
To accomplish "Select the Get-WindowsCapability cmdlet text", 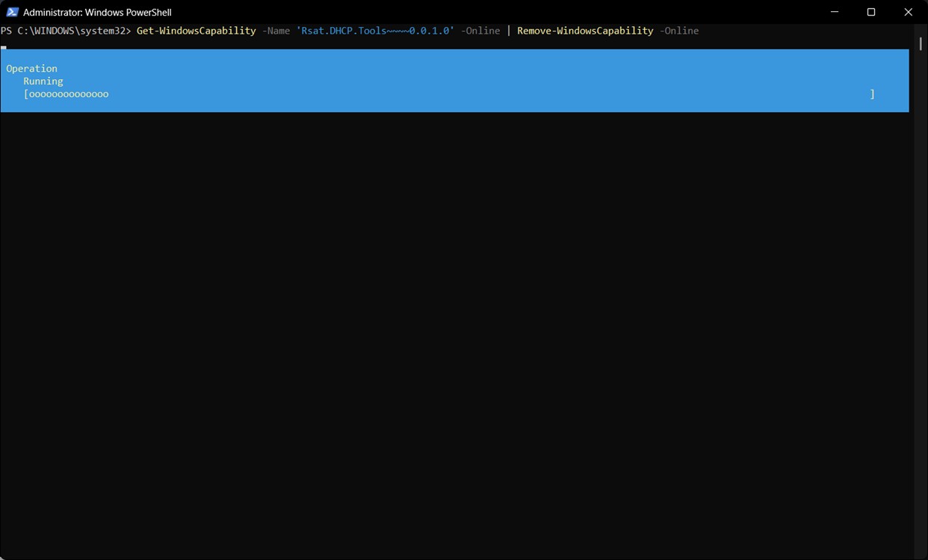I will click(195, 31).
